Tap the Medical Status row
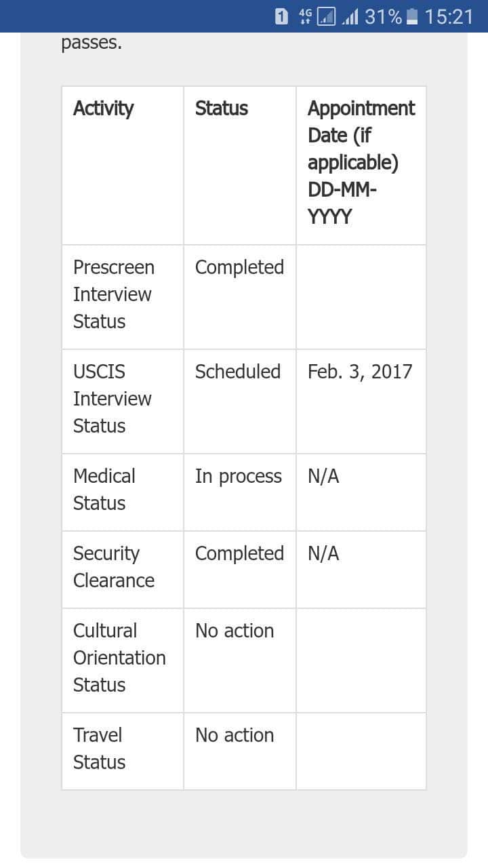488x868 pixels. (x=104, y=490)
